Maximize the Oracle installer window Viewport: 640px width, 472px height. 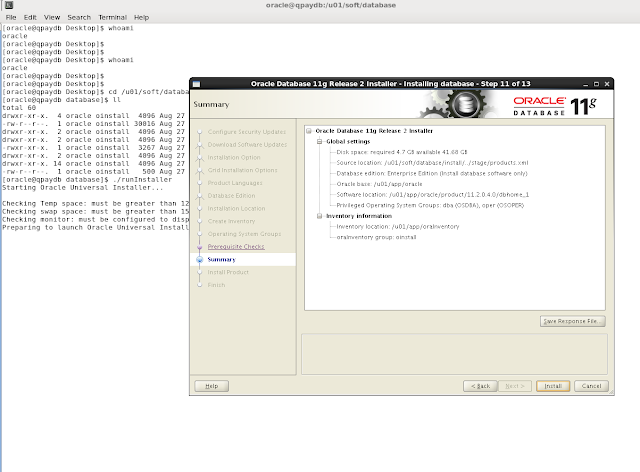pos(596,84)
